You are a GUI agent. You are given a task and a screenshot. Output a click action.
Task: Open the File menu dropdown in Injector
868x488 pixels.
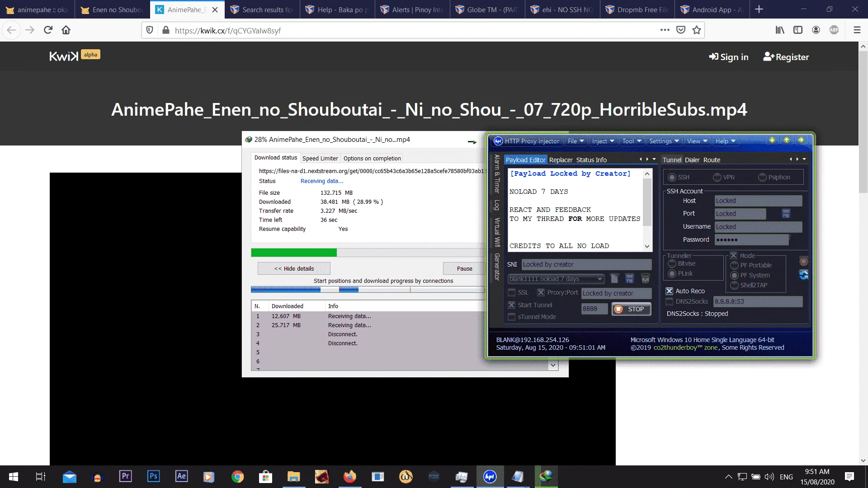(x=576, y=141)
